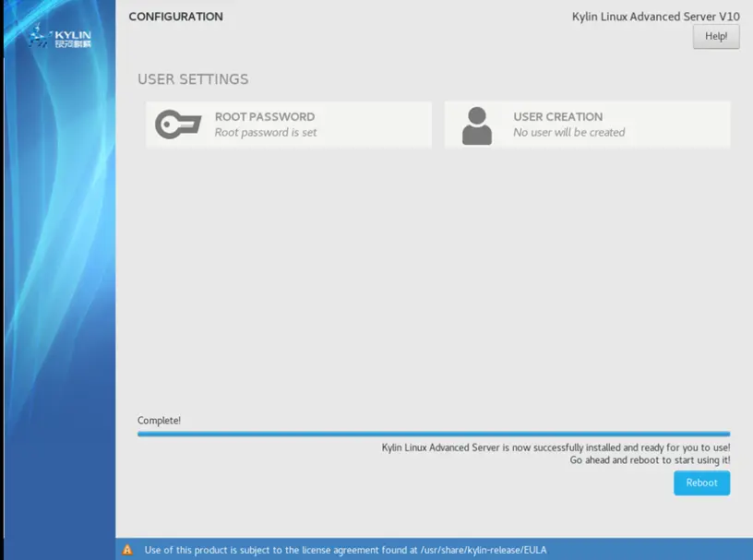Open the ROOT PASSWORD settings

pos(289,125)
